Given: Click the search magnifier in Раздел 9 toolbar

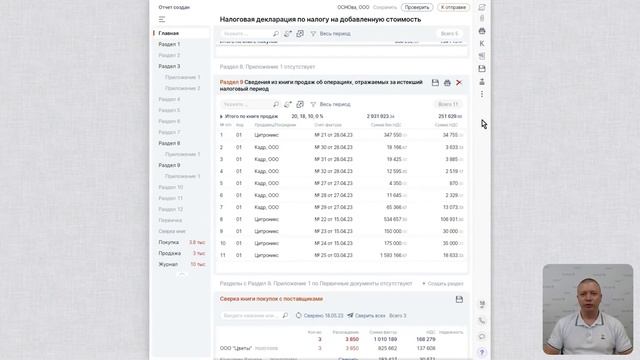Looking at the screenshot, I should tap(276, 104).
